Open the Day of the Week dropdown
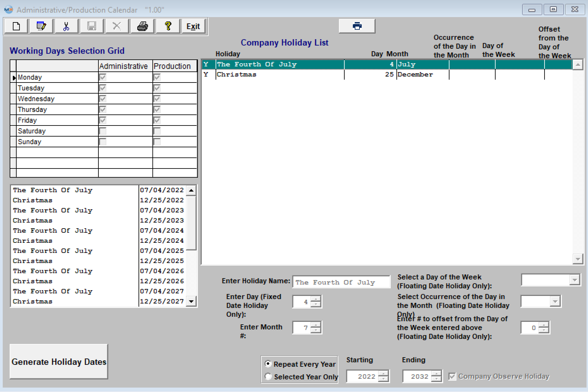 [575, 280]
